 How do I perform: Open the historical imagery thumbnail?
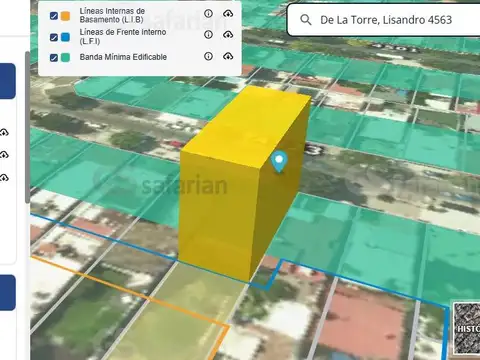pos(466,329)
